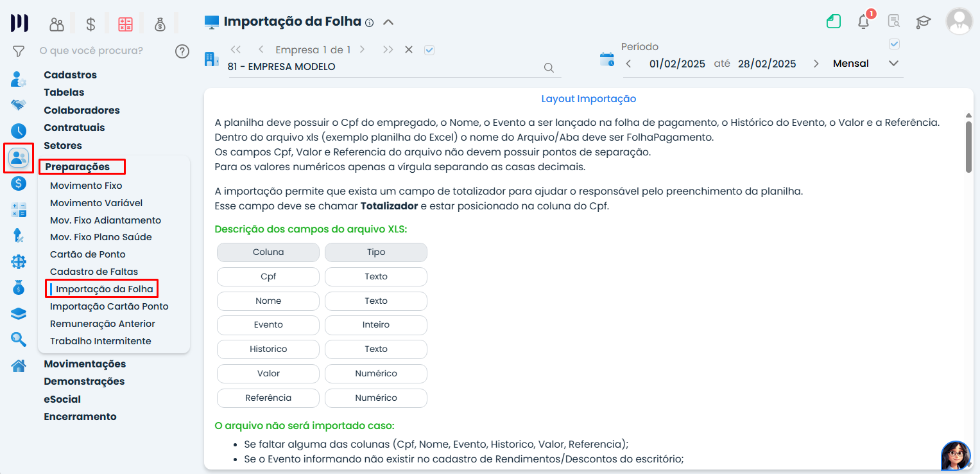
Task: Click the filter funnel icon
Action: pos(19,51)
